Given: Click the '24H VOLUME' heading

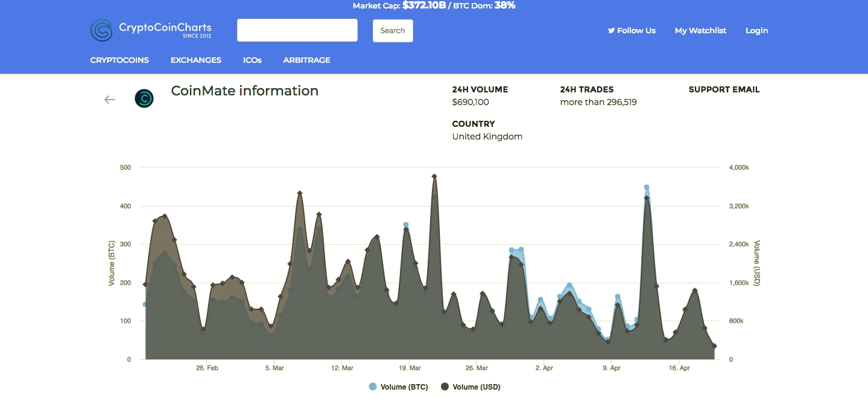Looking at the screenshot, I should tap(480, 89).
